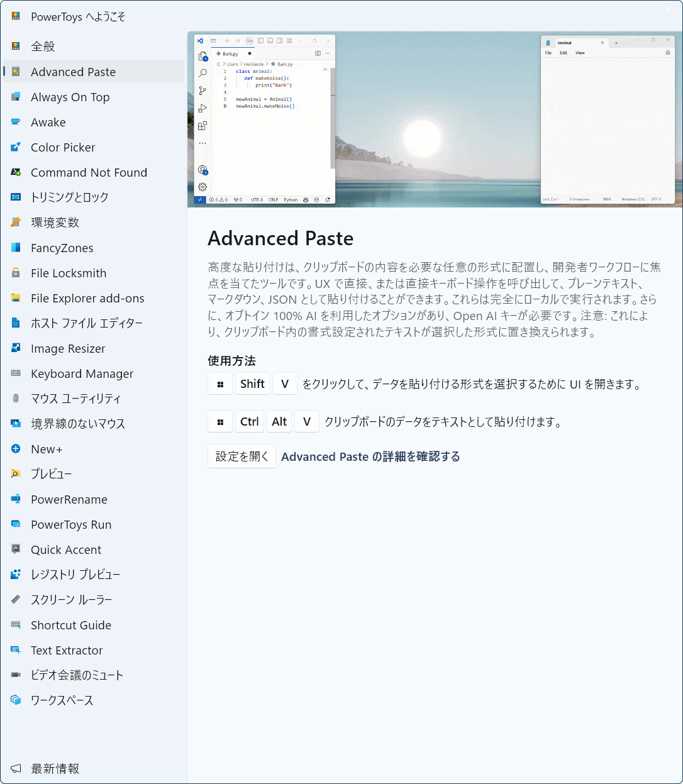Screen dimensions: 683x784
Task: Open the Advanced Paste の詳細を確認する link
Action: click(370, 456)
